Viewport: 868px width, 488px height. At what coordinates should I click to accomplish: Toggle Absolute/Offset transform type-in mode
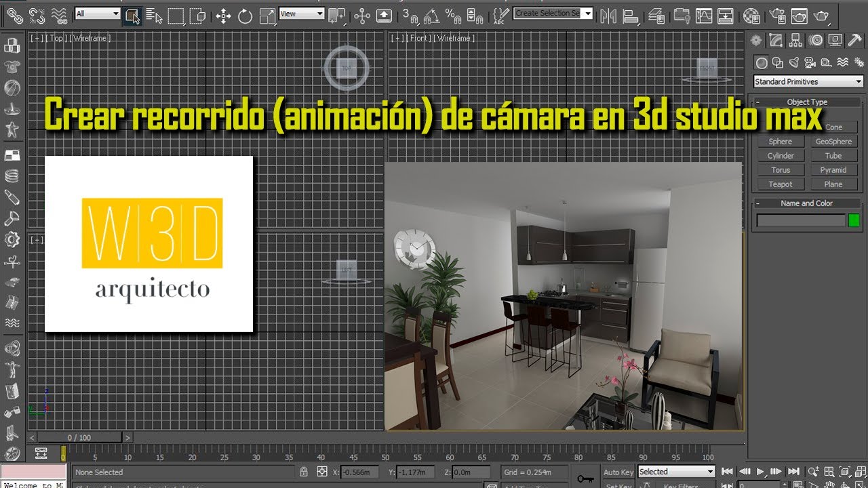[x=322, y=472]
